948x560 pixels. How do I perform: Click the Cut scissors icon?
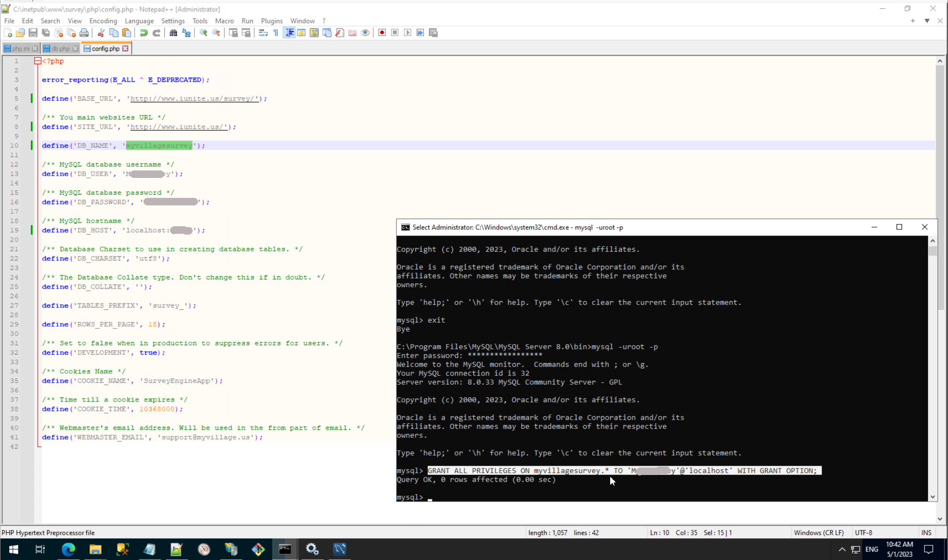coord(101,33)
